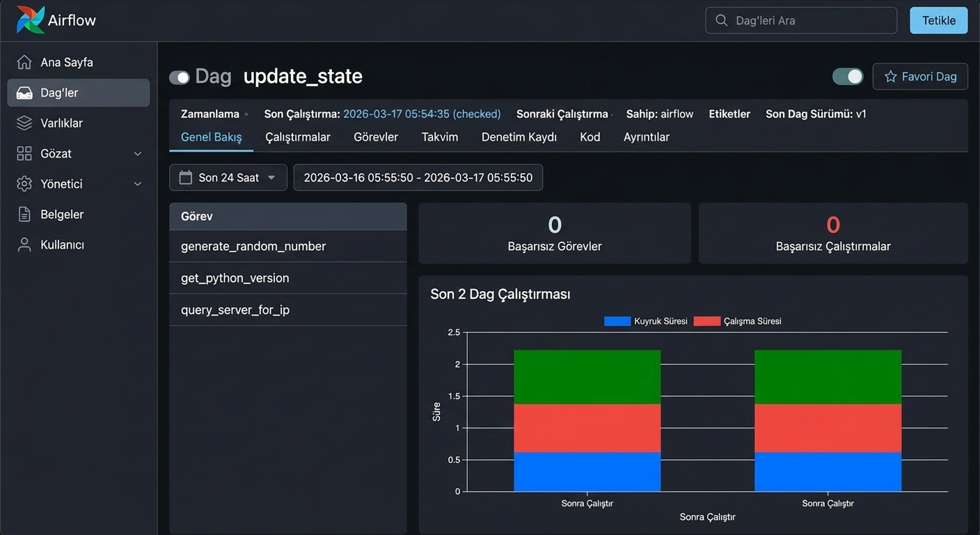Open Kullanıcı in the sidebar
Viewport: 980px width, 535px height.
pyautogui.click(x=79, y=245)
